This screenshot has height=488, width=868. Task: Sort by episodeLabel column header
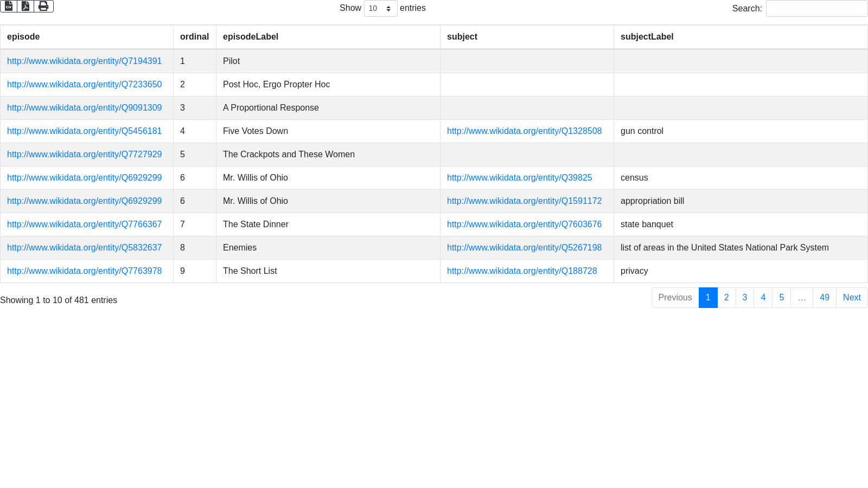251,37
